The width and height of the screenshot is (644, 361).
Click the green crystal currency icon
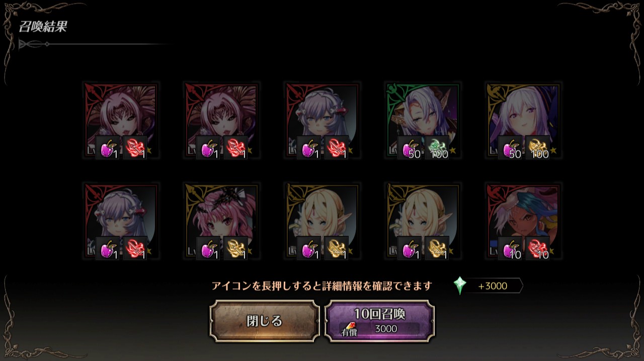[x=460, y=285]
